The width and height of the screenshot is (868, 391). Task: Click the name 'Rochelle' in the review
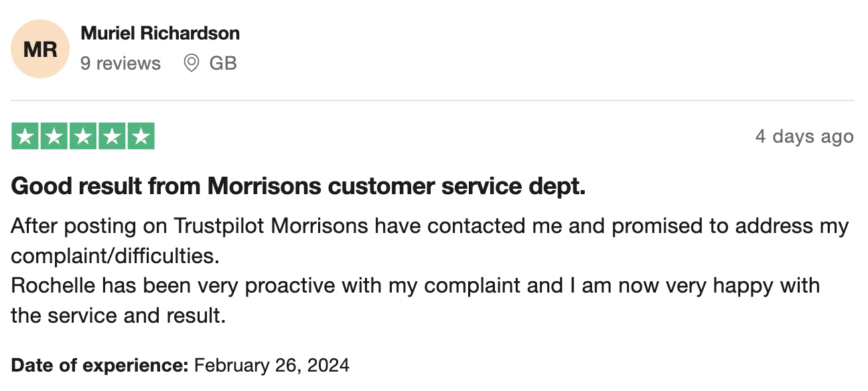pos(54,286)
